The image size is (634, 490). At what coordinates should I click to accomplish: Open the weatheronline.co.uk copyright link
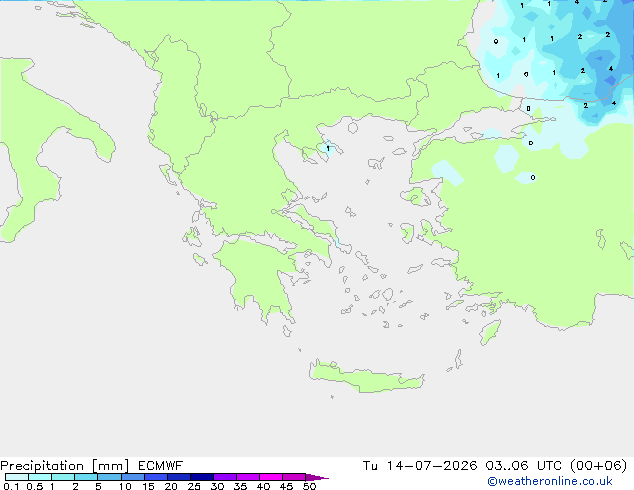point(549,481)
